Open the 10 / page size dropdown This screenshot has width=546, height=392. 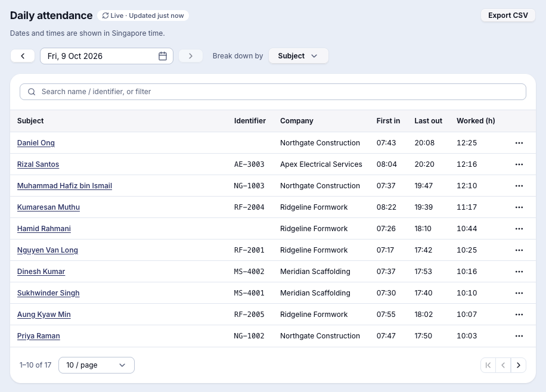click(97, 365)
